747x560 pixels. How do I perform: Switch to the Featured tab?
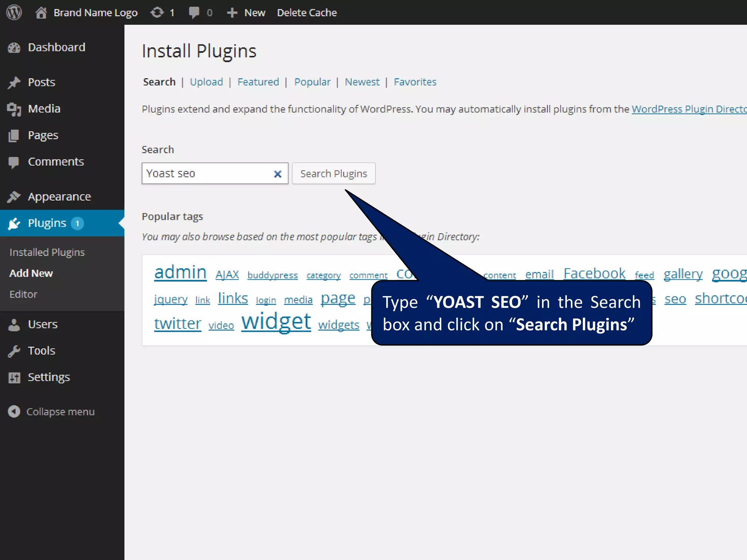pyautogui.click(x=258, y=82)
